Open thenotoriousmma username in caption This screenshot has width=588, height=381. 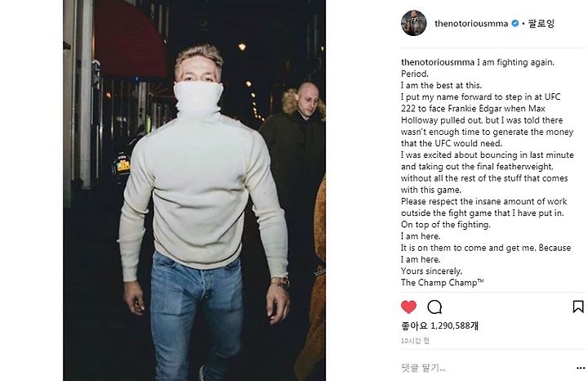438,62
